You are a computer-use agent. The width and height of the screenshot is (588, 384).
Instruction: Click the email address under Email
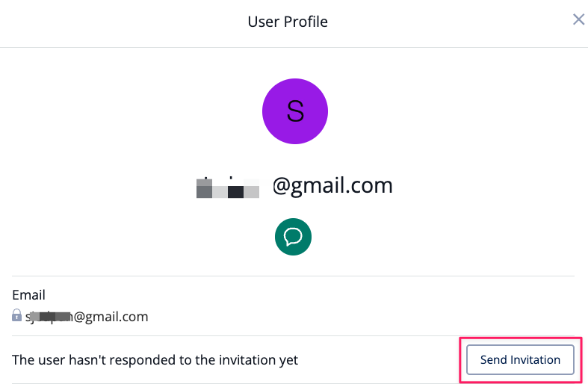pos(86,317)
